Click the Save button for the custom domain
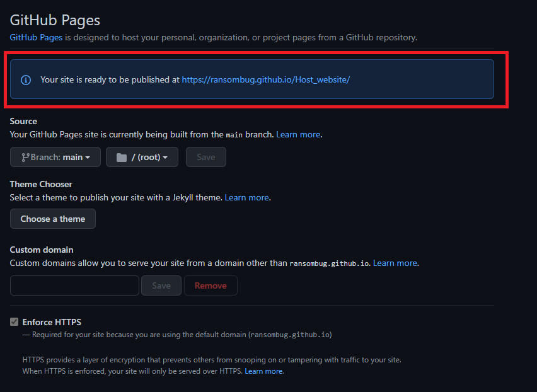This screenshot has width=537, height=392. (161, 285)
